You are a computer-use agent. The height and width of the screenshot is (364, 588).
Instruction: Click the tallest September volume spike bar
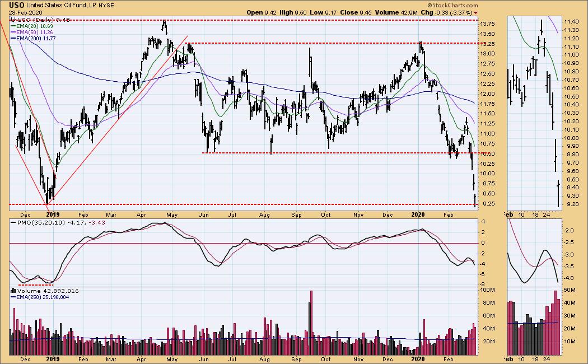click(311, 323)
